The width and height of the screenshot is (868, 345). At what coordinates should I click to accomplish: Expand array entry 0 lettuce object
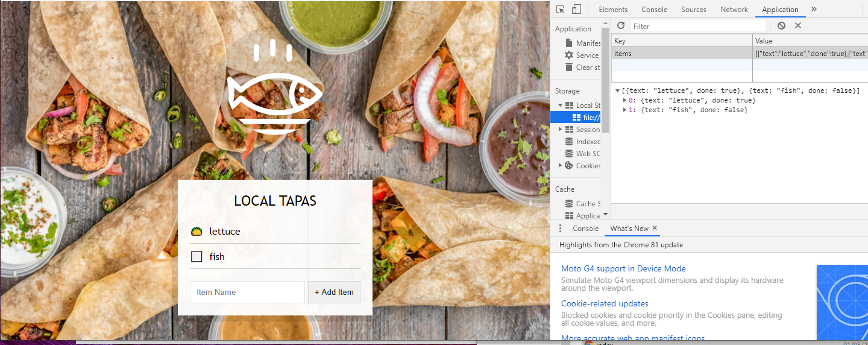(625, 100)
